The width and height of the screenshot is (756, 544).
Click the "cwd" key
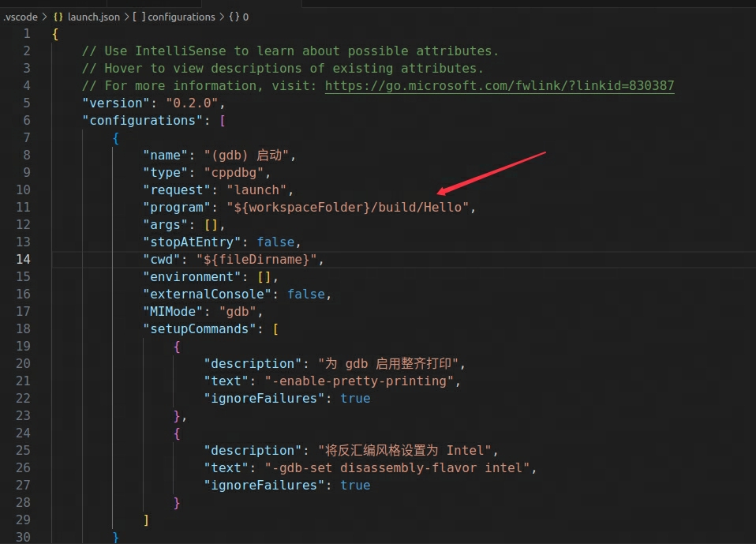pyautogui.click(x=162, y=260)
